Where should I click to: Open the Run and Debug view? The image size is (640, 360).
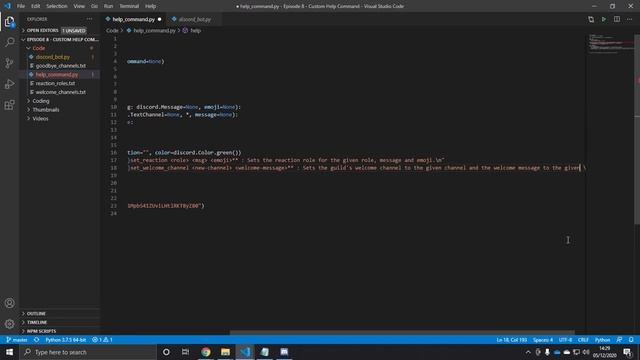9,84
